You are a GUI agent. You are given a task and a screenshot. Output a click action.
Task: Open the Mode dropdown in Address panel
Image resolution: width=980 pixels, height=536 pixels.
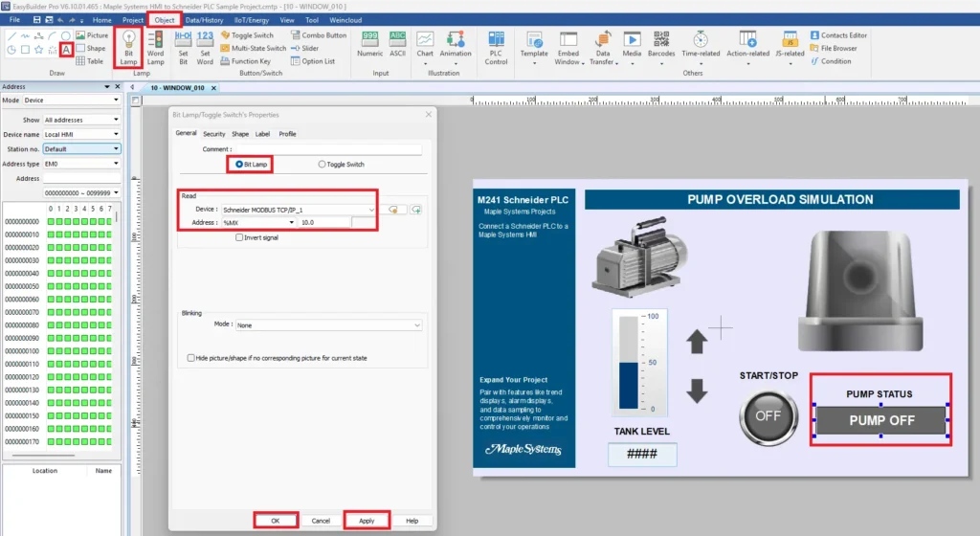click(71, 100)
